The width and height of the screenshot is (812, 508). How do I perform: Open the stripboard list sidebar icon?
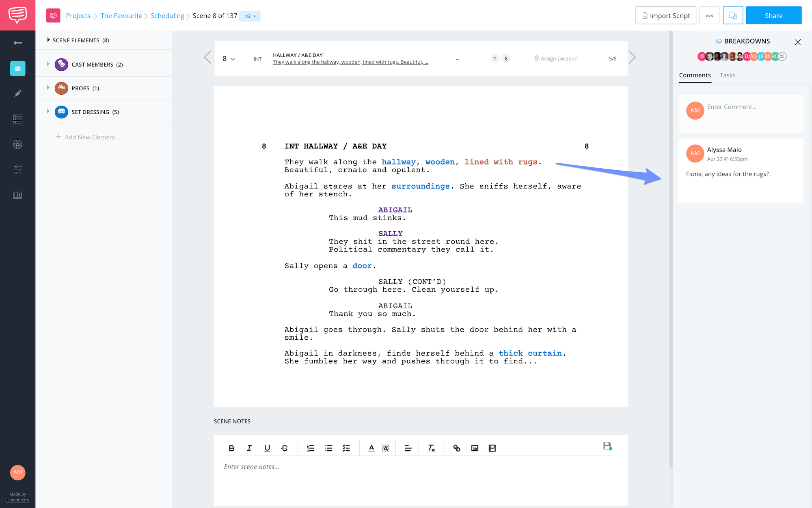17,119
